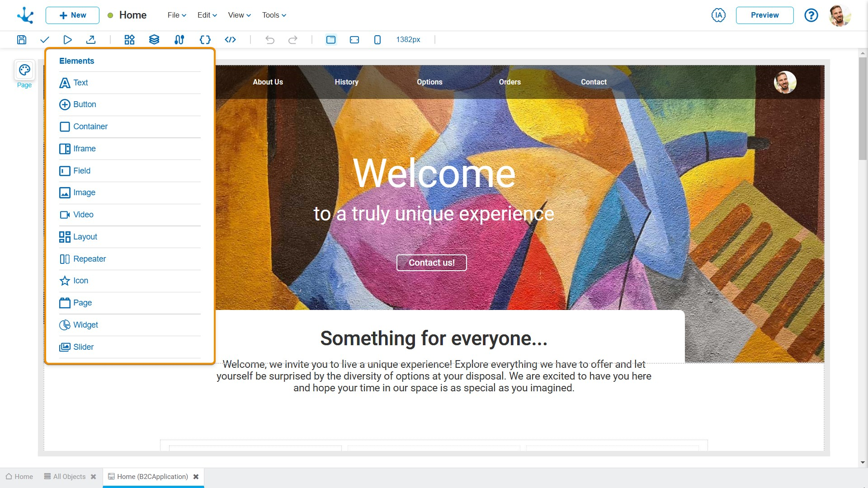
Task: Expand the View menu dropdown
Action: tap(239, 15)
